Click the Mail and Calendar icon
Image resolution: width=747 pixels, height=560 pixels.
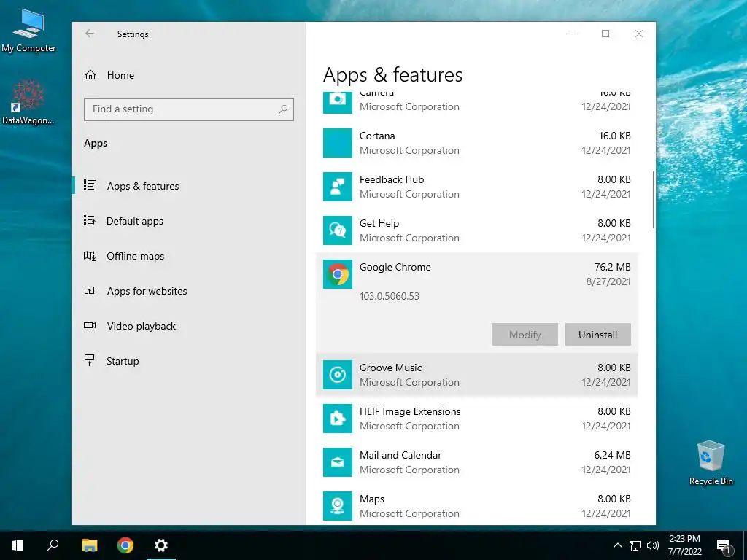click(337, 462)
